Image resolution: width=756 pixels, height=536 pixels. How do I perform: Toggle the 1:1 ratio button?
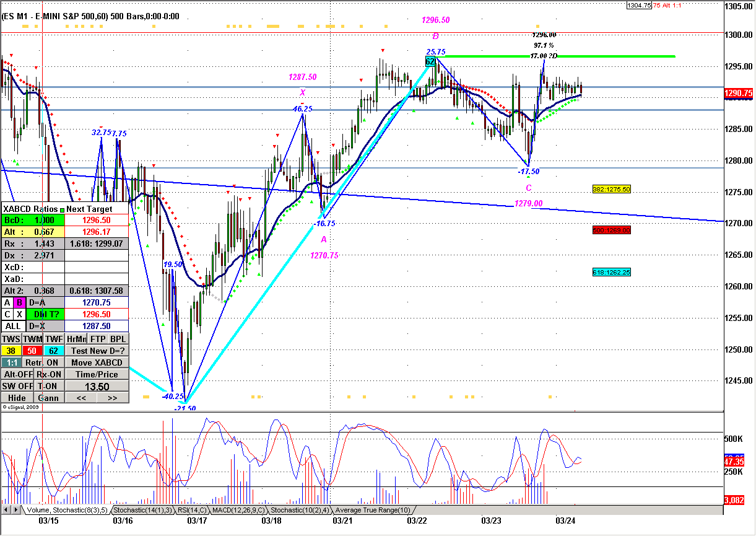12,362
